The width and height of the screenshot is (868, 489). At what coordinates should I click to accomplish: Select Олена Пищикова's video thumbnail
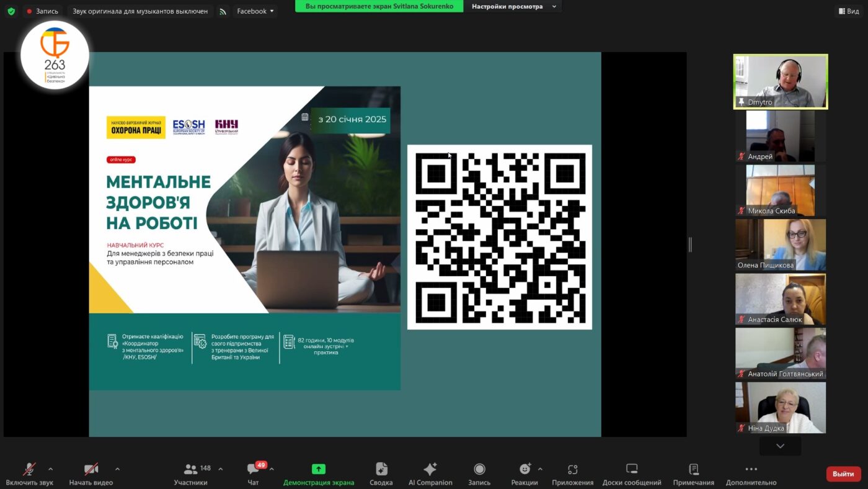pyautogui.click(x=781, y=244)
